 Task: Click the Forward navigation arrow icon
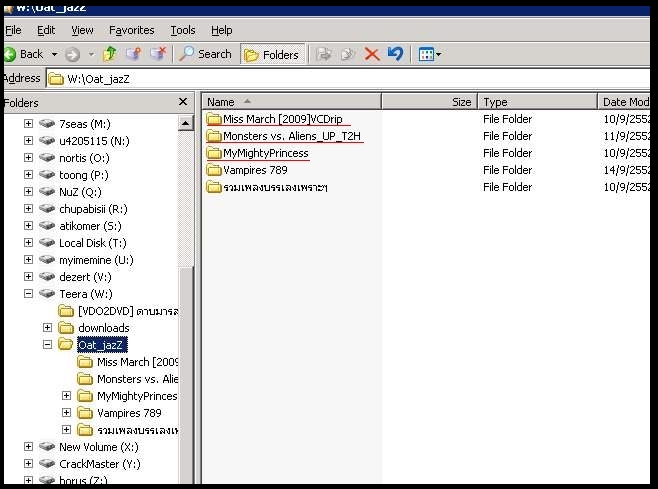[x=73, y=54]
